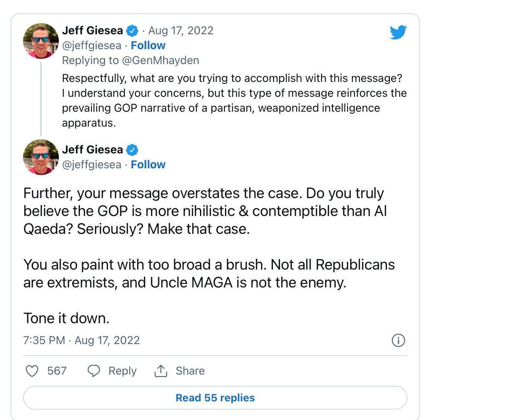This screenshot has height=420, width=508.
Task: Click verified badge beside top Jeff Giesea
Action: click(132, 31)
